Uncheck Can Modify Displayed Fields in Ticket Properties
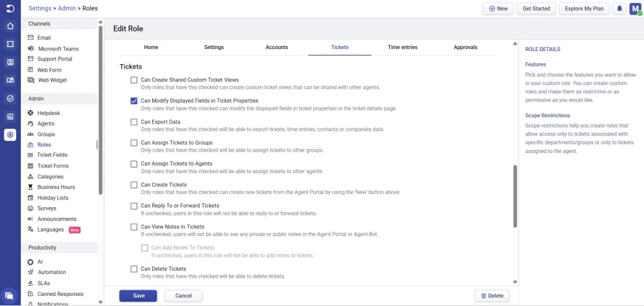The image size is (644, 306). [134, 101]
